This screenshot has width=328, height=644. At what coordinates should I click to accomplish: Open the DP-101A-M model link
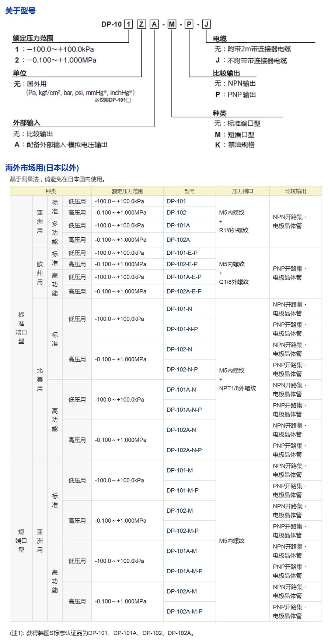pos(182,551)
